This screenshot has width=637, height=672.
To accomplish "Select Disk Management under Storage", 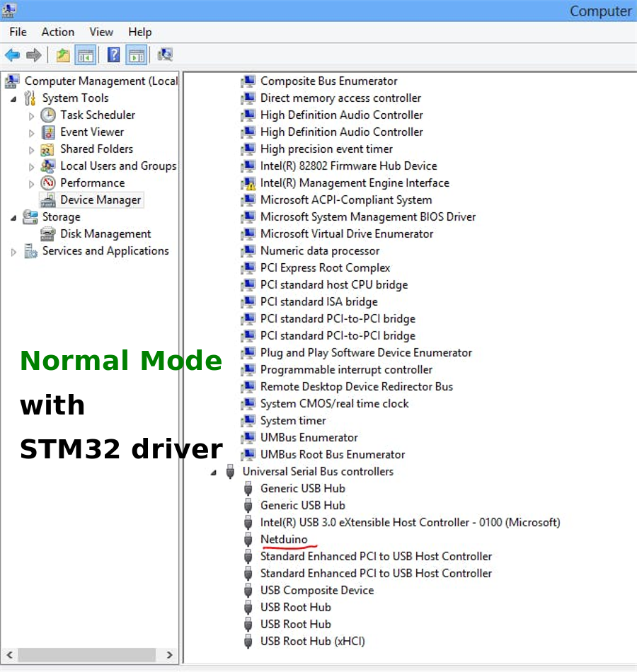I will [105, 233].
